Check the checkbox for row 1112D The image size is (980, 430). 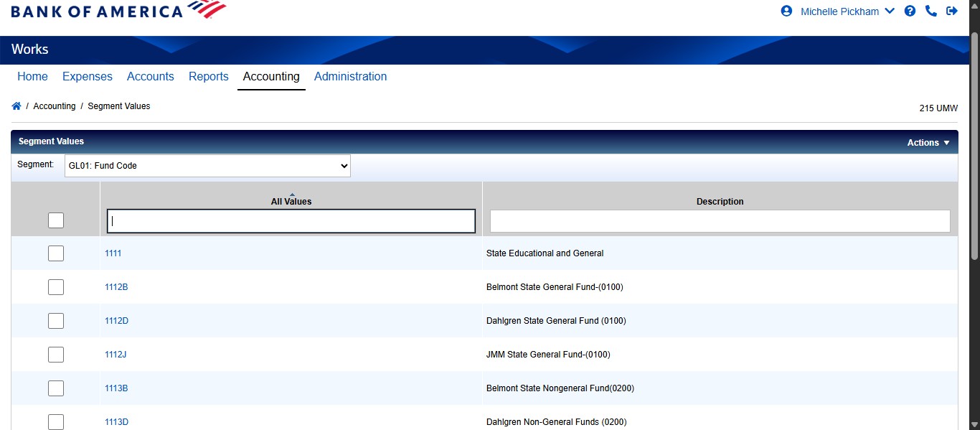click(x=55, y=320)
